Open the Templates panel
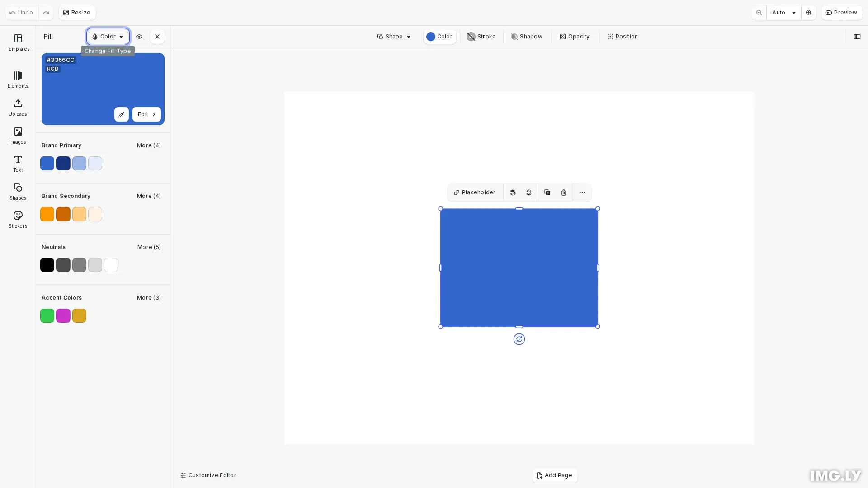 [x=18, y=42]
